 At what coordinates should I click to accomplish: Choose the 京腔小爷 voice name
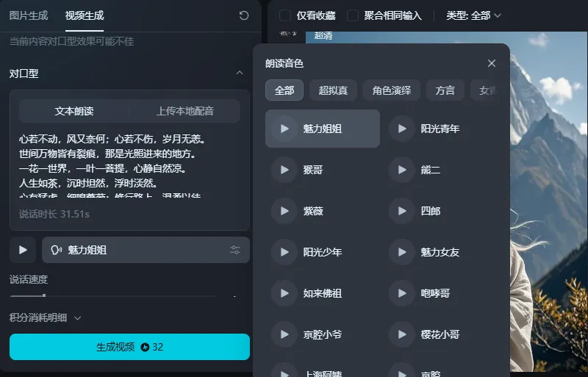tap(323, 334)
